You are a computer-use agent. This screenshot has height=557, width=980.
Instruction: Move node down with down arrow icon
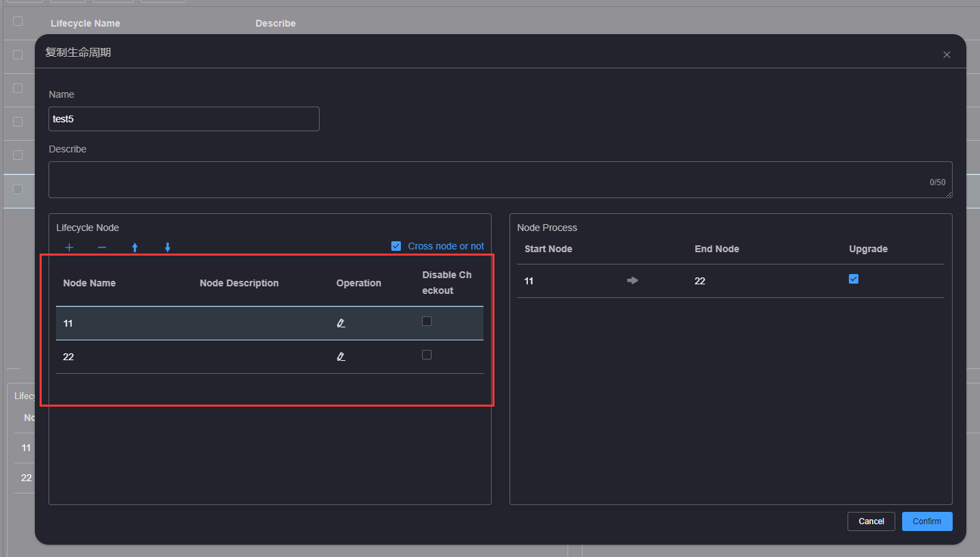click(167, 247)
